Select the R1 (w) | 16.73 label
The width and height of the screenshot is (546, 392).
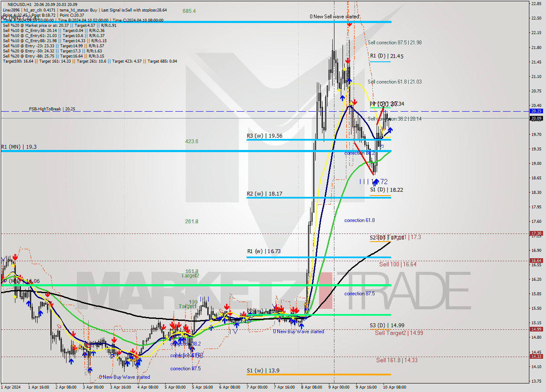[x=264, y=251]
